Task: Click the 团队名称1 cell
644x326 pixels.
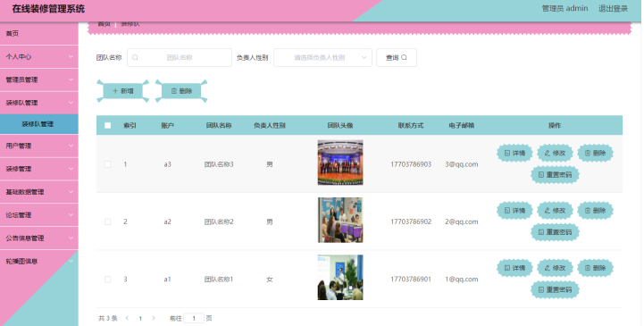Action: pyautogui.click(x=219, y=280)
